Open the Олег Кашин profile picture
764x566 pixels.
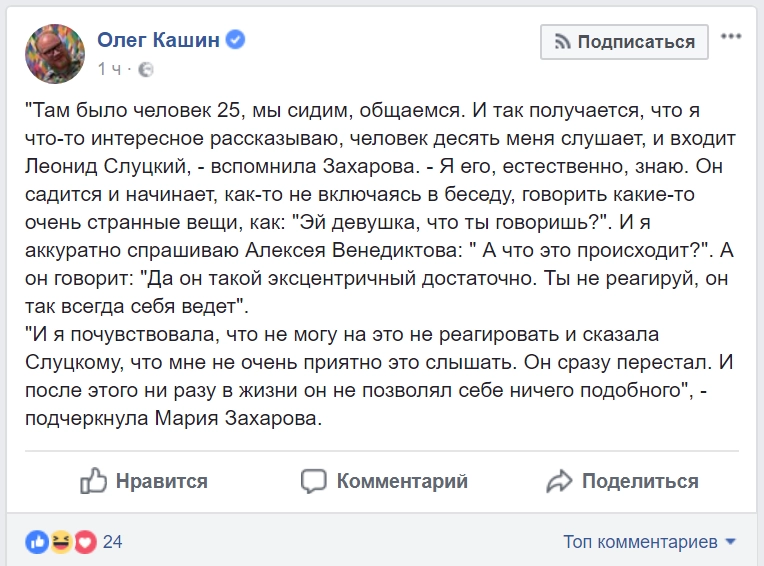click(55, 54)
